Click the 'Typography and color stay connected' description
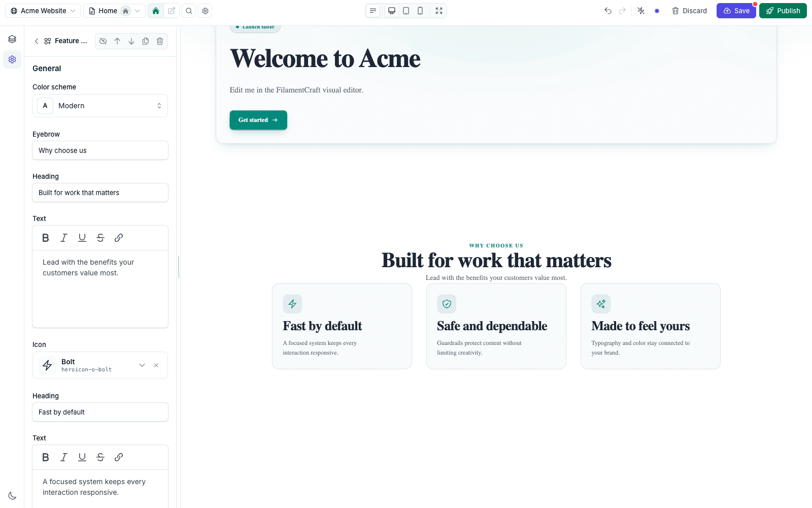Viewport: 812px width, 508px height. 640,348
